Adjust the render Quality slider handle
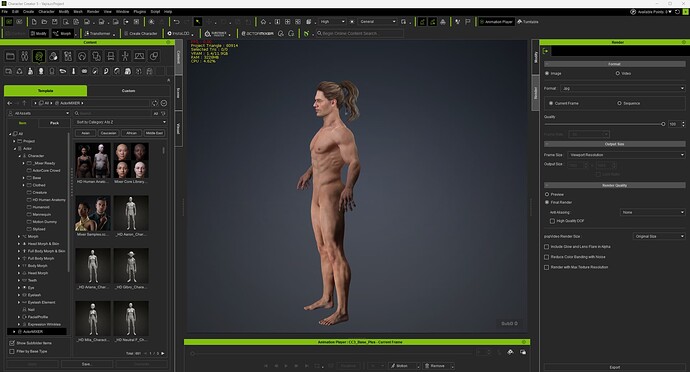Screen dimensions: 690x372 tap(663, 124)
